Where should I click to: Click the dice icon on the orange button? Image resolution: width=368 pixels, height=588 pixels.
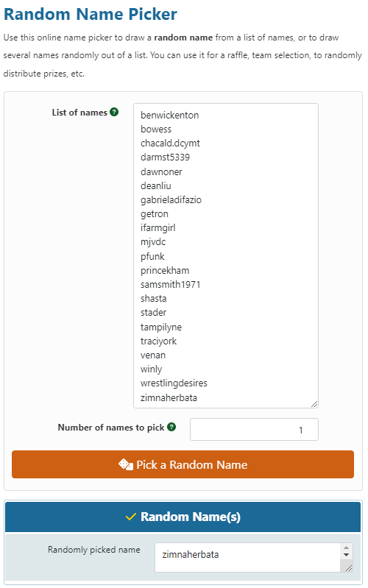click(126, 464)
